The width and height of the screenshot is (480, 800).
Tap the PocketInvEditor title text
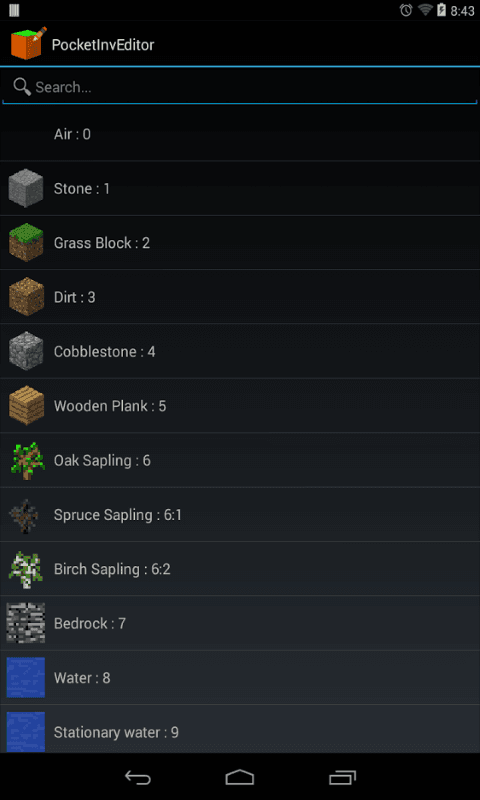(103, 45)
